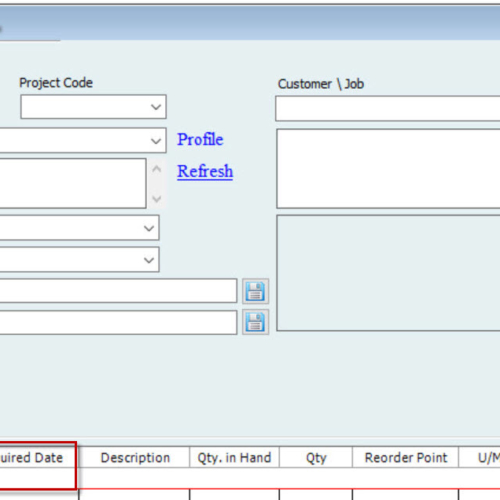This screenshot has height=500, width=500.
Task: Click the text field beside the lower save icon
Action: (x=118, y=322)
